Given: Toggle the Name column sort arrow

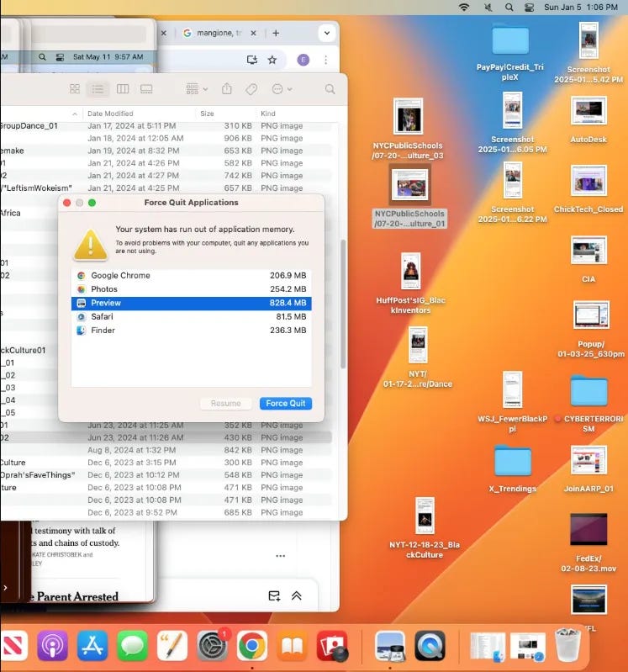Looking at the screenshot, I should coord(75,114).
